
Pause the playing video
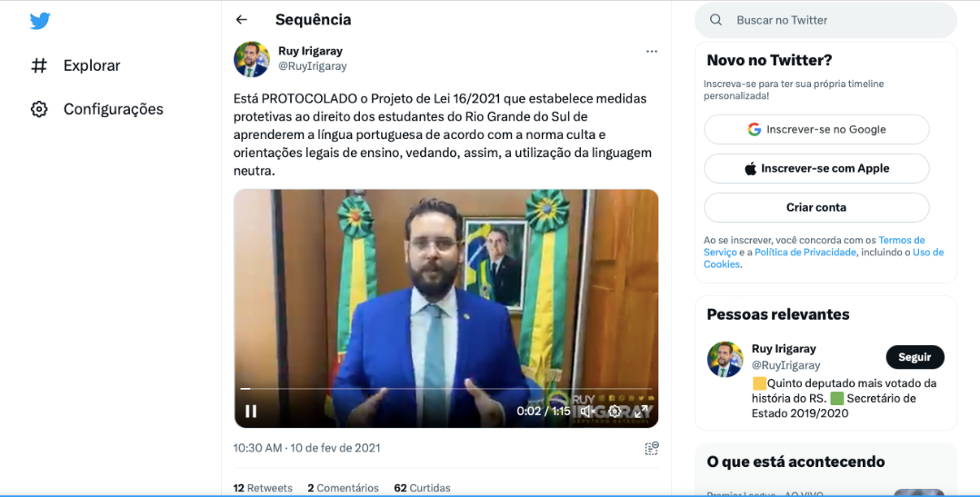[x=251, y=411]
